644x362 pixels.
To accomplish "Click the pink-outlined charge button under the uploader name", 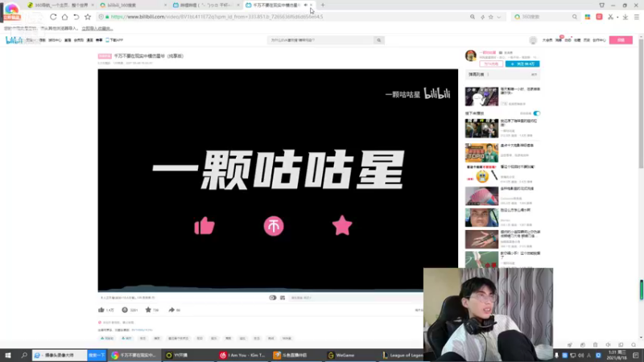I will (x=491, y=64).
